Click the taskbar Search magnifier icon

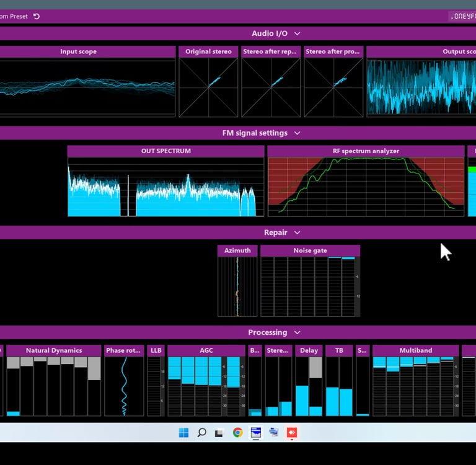tap(201, 433)
